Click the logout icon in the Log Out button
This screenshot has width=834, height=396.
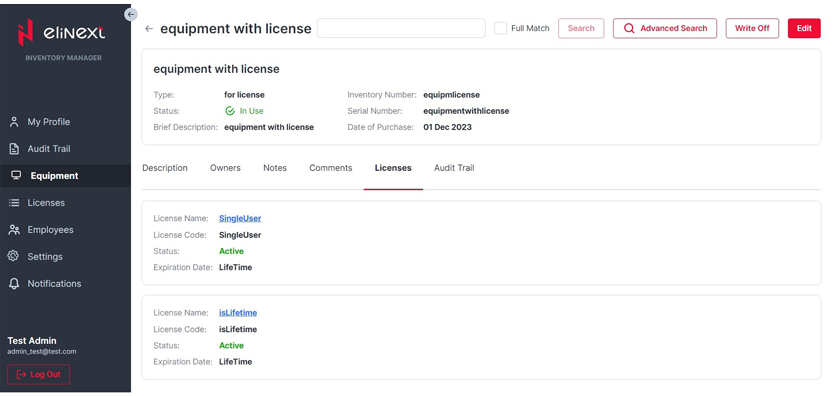pos(22,374)
